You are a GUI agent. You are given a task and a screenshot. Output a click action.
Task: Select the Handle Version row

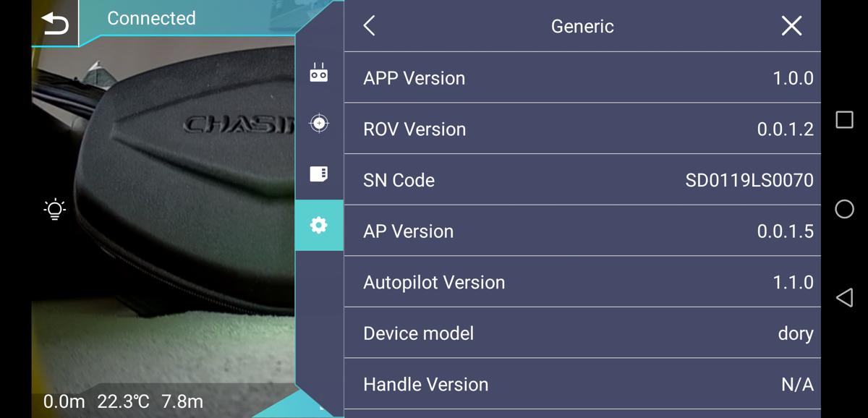pos(582,384)
